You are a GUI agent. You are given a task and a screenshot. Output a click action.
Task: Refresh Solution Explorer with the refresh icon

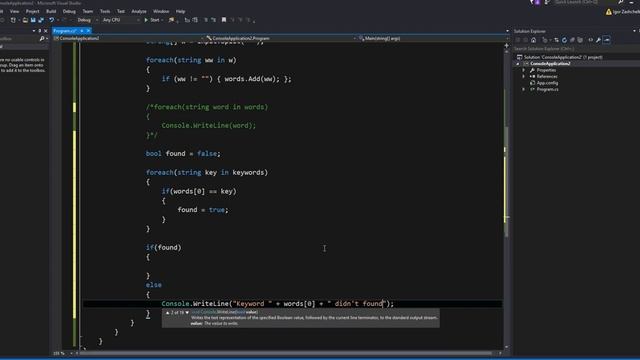564,40
